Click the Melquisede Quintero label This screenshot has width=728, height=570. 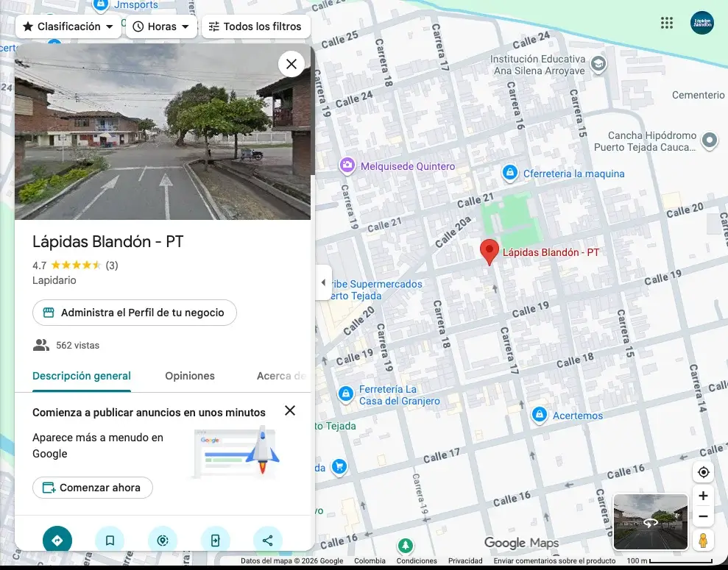tap(408, 166)
